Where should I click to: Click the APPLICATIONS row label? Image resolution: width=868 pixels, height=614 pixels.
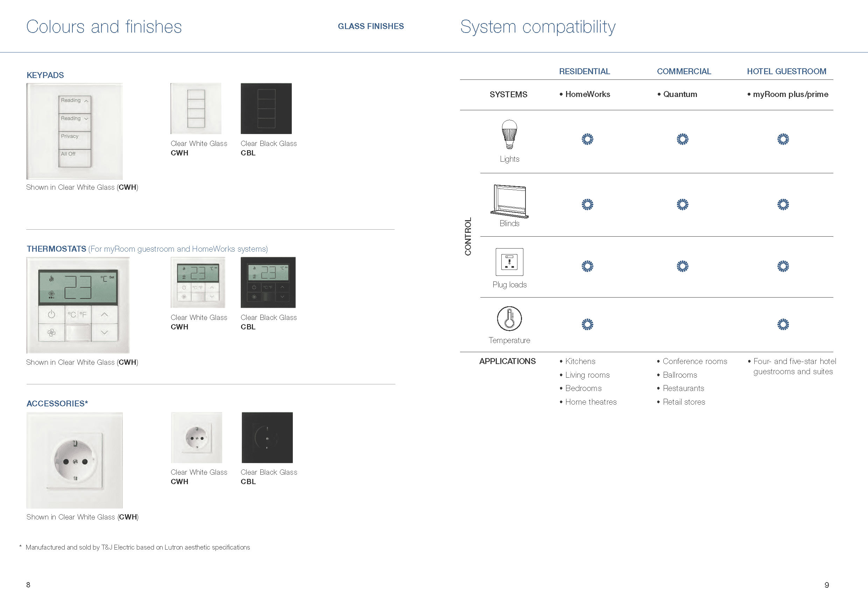[x=507, y=361]
